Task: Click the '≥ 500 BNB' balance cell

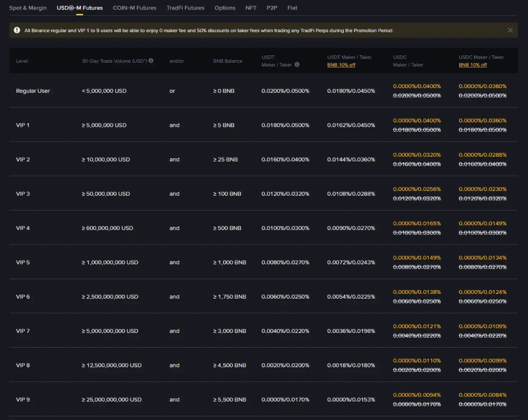Action: click(x=227, y=228)
